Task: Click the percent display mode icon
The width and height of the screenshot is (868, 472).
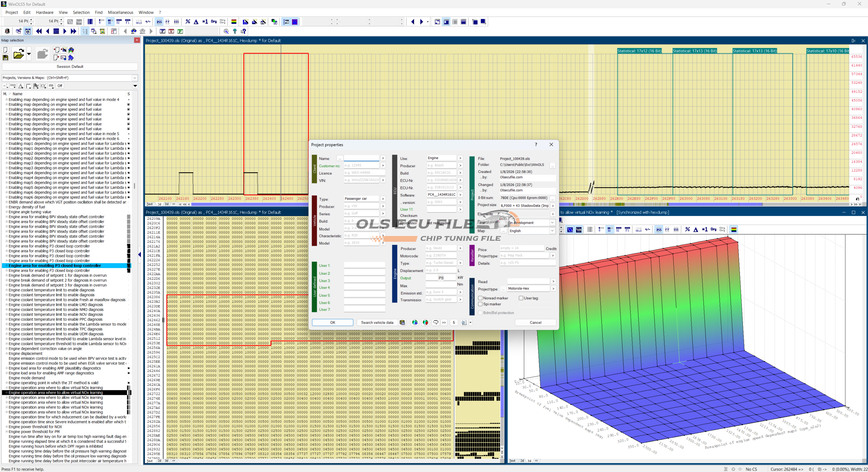Action: tap(188, 22)
